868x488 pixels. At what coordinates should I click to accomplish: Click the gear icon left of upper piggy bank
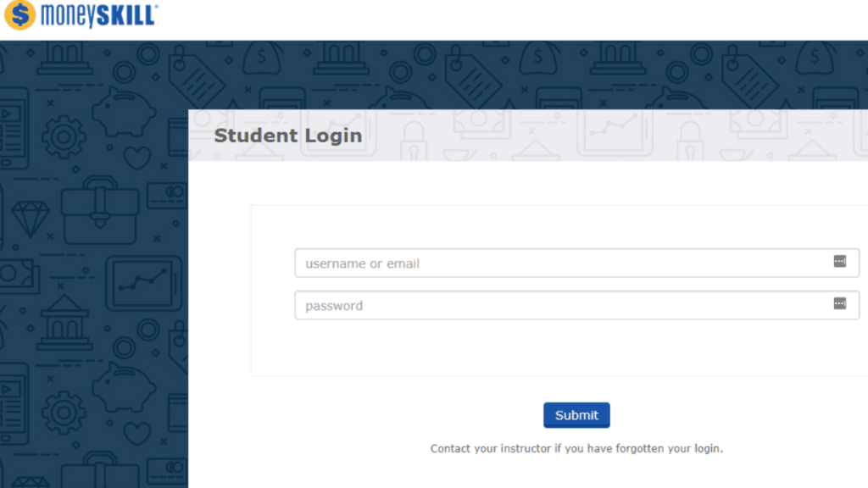click(64, 137)
